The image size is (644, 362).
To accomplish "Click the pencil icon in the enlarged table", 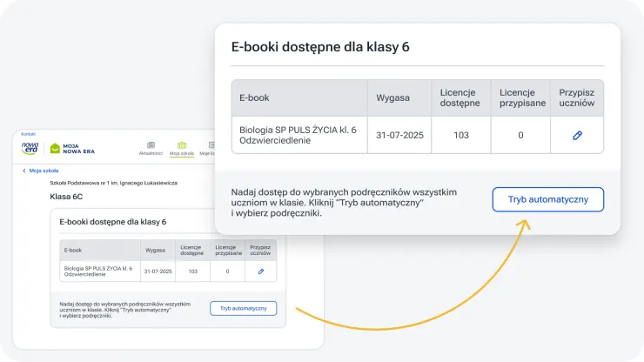I will click(576, 136).
